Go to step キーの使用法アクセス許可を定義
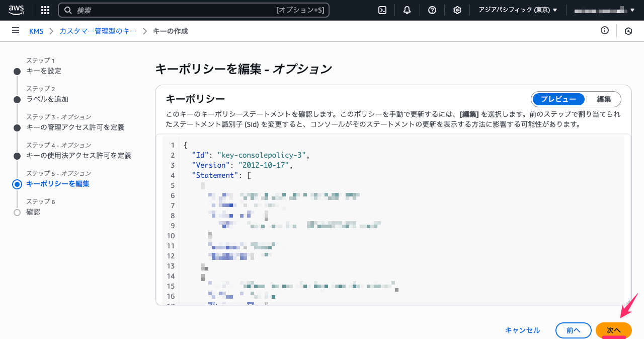Image resolution: width=644 pixels, height=339 pixels. (x=79, y=156)
